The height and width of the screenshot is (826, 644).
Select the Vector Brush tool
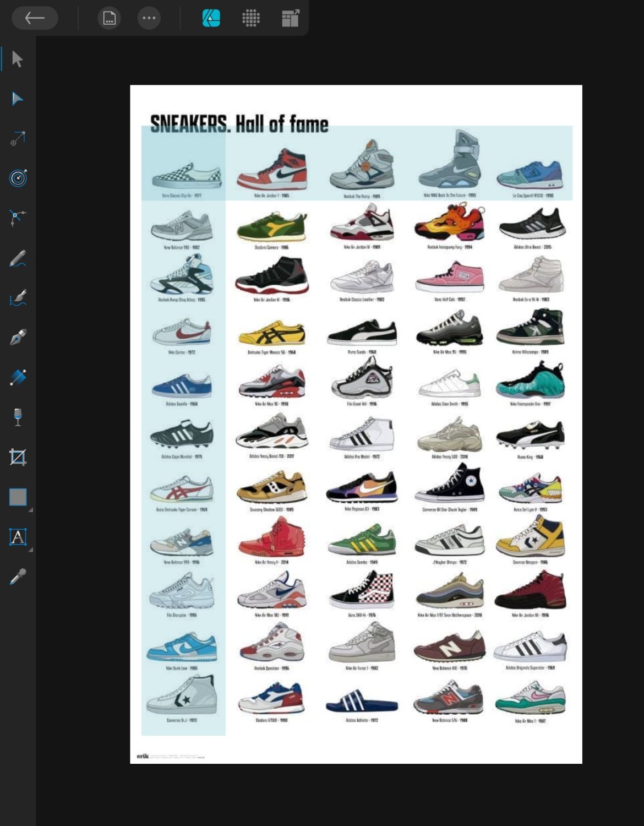tap(18, 298)
